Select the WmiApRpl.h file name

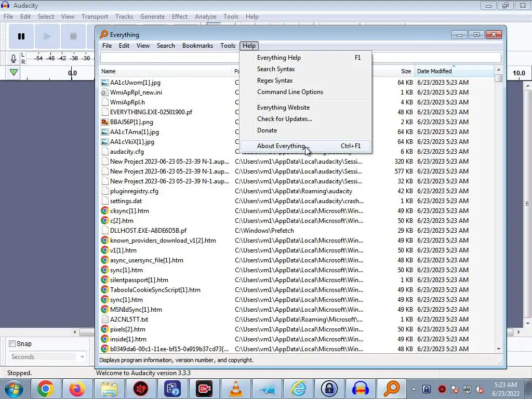tap(127, 102)
